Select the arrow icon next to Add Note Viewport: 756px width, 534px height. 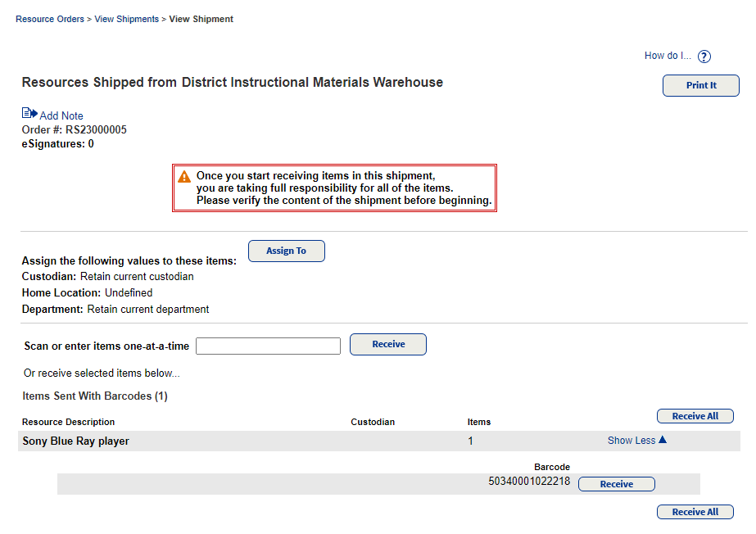coord(33,115)
